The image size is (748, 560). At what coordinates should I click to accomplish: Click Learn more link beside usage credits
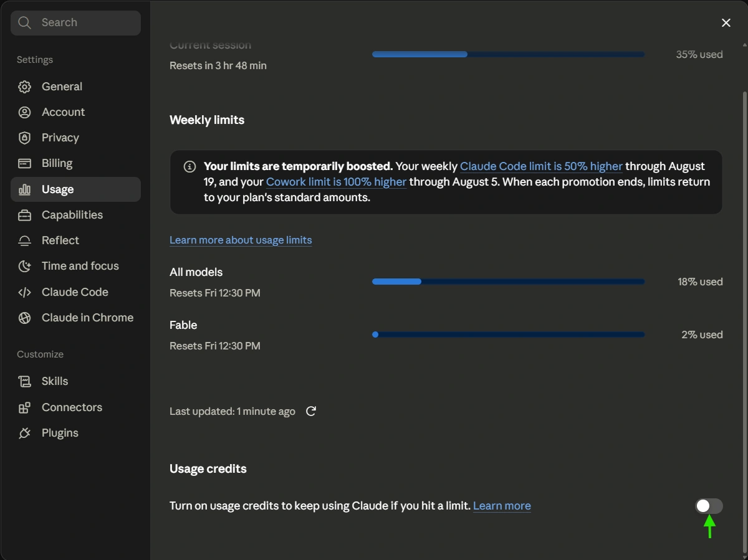(502, 506)
